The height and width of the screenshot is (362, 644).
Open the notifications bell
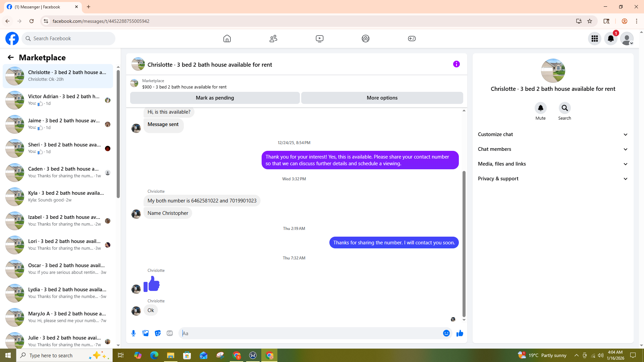(610, 39)
